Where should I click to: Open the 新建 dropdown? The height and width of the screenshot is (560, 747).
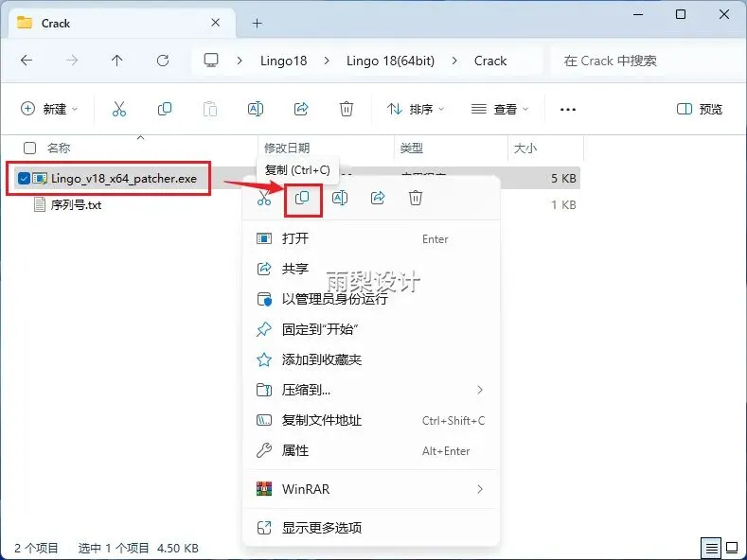pyautogui.click(x=49, y=109)
